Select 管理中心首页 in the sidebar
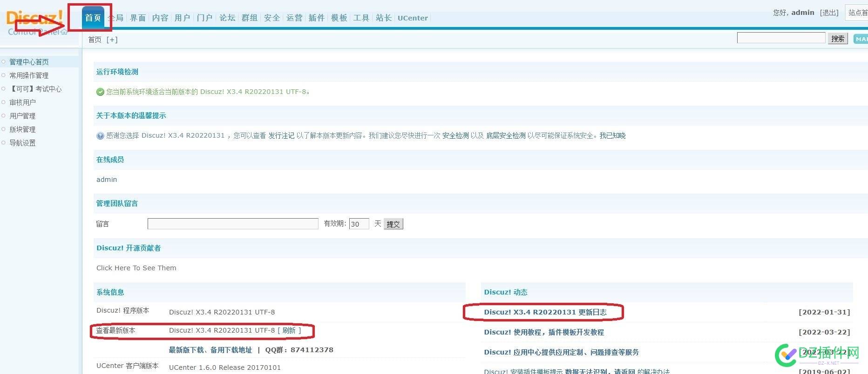The height and width of the screenshot is (374, 868). click(x=29, y=62)
